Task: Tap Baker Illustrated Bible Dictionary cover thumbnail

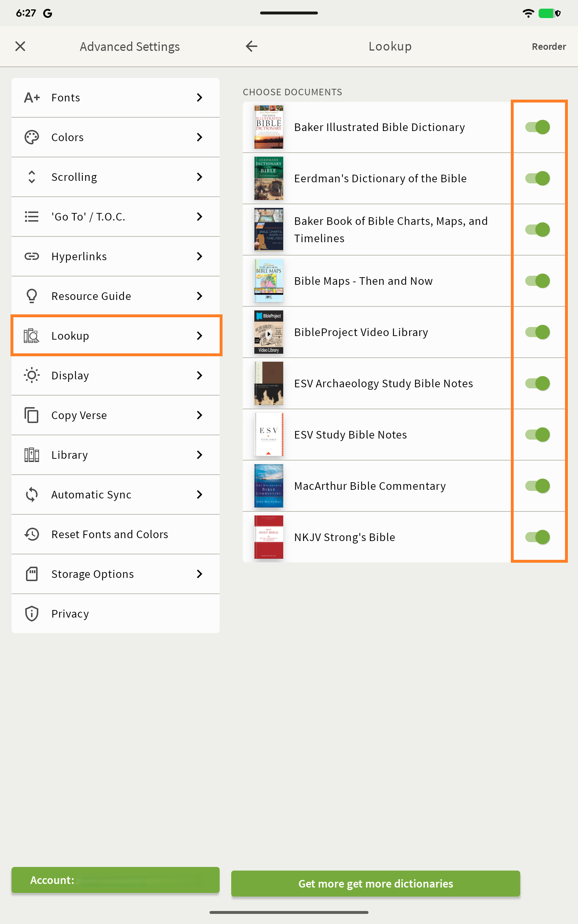Action: pyautogui.click(x=269, y=127)
